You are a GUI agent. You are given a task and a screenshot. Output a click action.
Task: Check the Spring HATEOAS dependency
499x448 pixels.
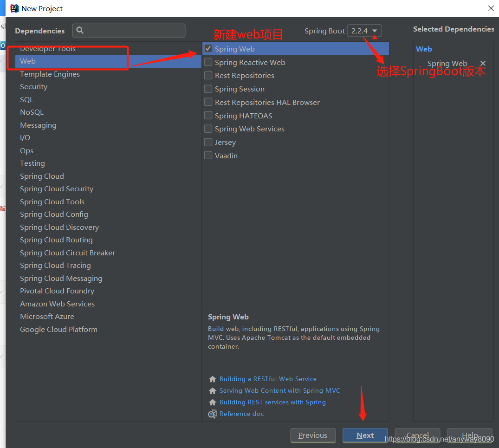(x=208, y=116)
